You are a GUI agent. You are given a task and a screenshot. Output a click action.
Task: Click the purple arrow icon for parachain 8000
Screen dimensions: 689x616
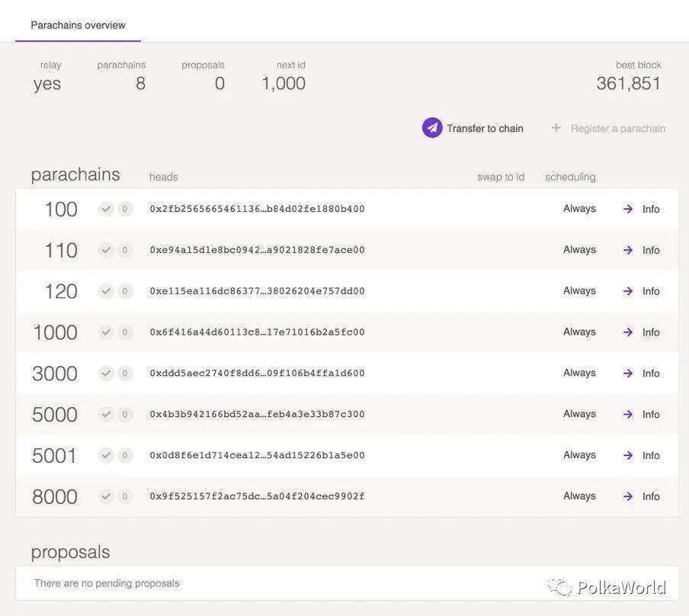coord(628,496)
